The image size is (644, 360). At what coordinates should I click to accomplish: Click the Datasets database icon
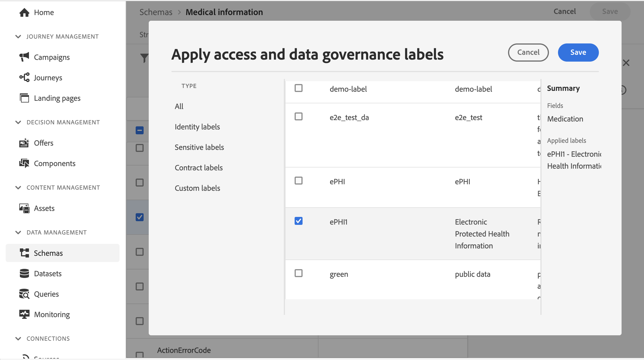click(24, 273)
